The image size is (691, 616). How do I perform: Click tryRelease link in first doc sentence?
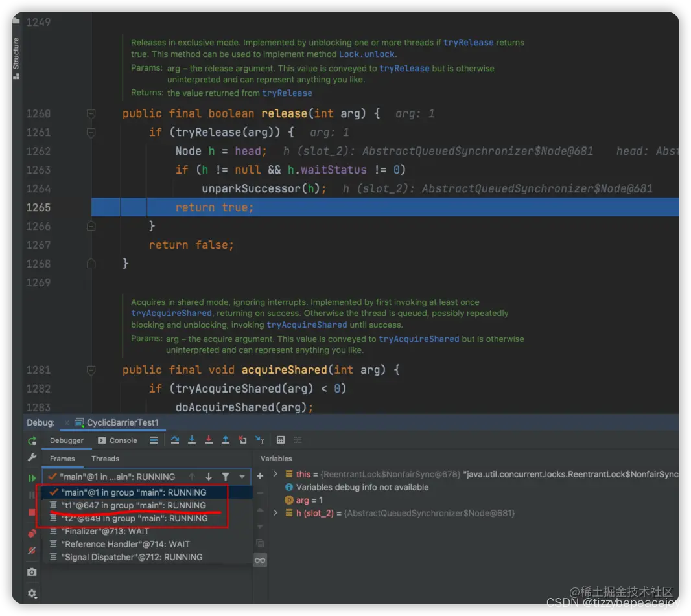[468, 43]
